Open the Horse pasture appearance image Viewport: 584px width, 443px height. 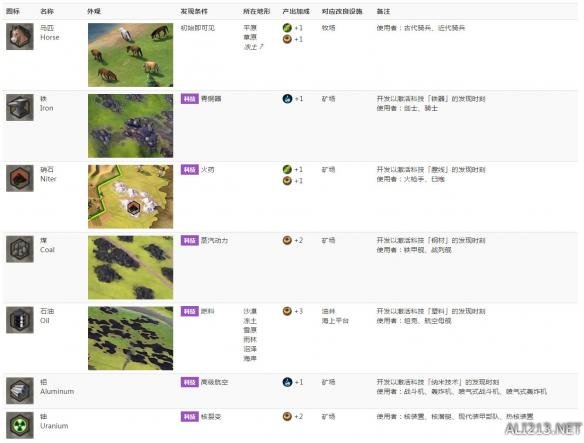130,55
